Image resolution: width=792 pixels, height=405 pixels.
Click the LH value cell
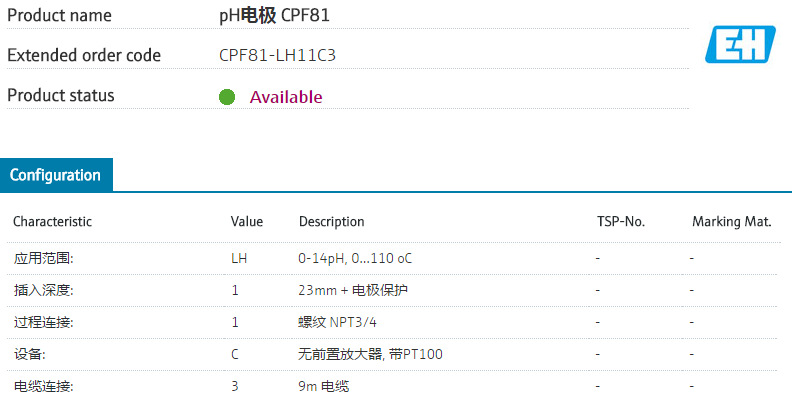coord(239,258)
